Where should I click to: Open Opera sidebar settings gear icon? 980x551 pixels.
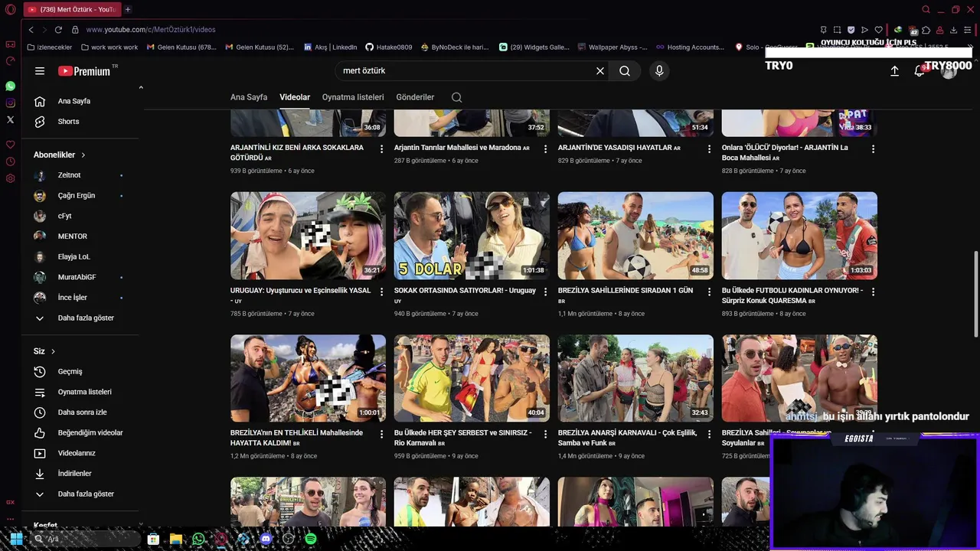point(10,178)
